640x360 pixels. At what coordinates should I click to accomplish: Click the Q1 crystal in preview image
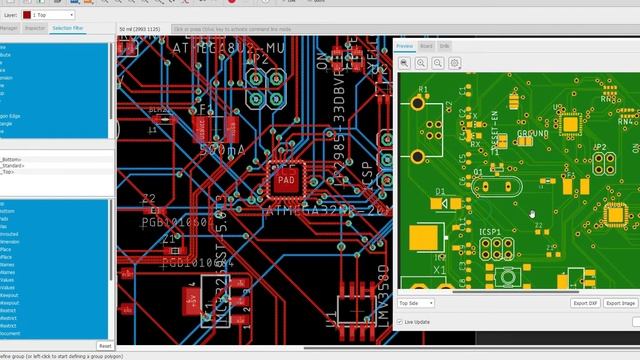click(x=497, y=187)
